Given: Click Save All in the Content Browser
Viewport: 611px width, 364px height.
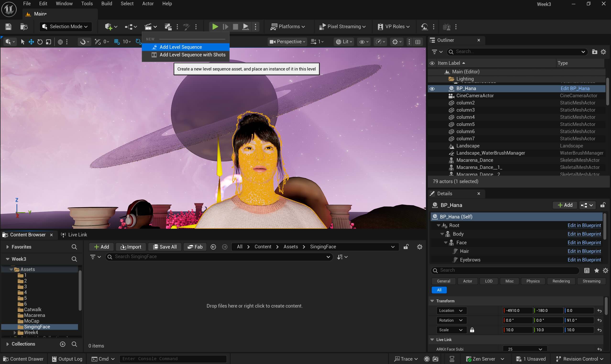Looking at the screenshot, I should (x=165, y=247).
